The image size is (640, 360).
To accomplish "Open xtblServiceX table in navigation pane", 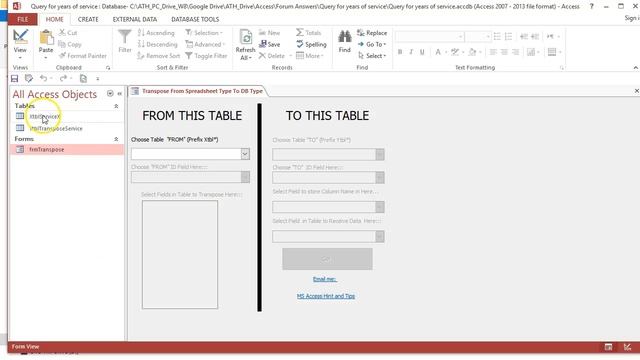I will click(67, 116).
